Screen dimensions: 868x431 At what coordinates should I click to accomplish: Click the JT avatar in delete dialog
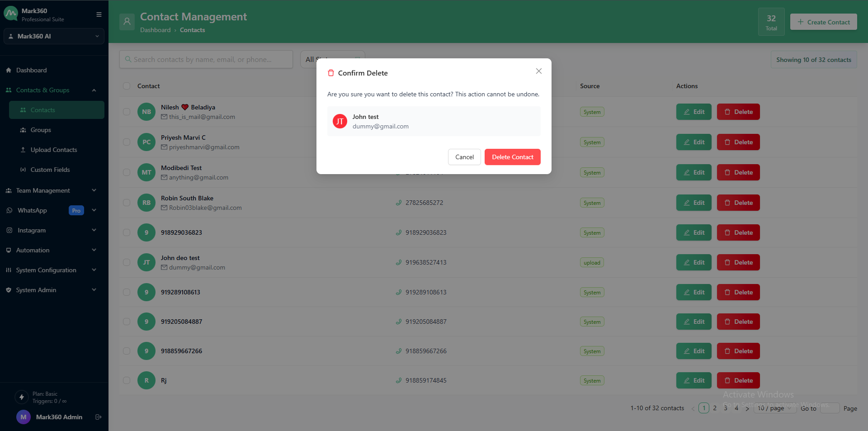click(x=340, y=121)
